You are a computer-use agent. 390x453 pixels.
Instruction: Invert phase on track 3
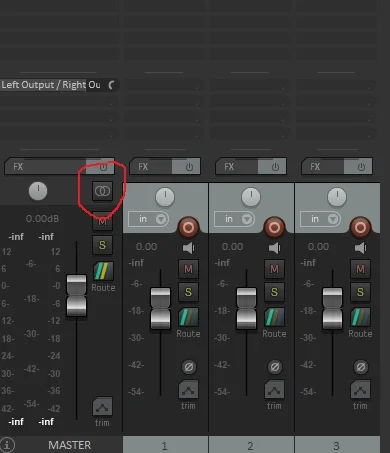click(361, 367)
